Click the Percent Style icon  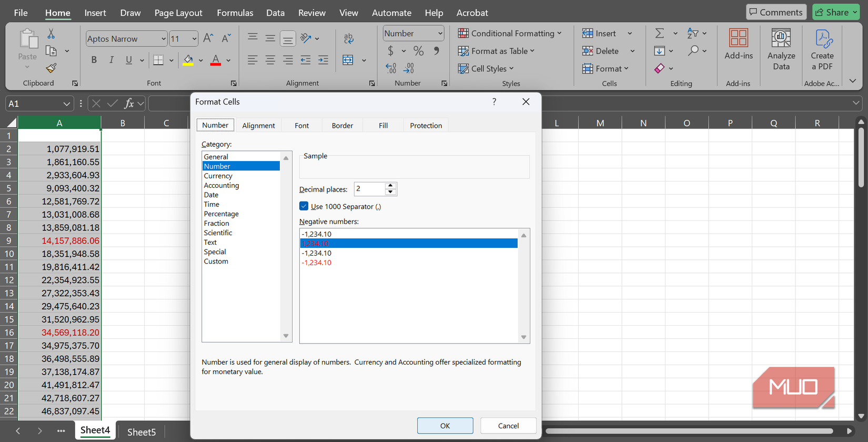[418, 51]
